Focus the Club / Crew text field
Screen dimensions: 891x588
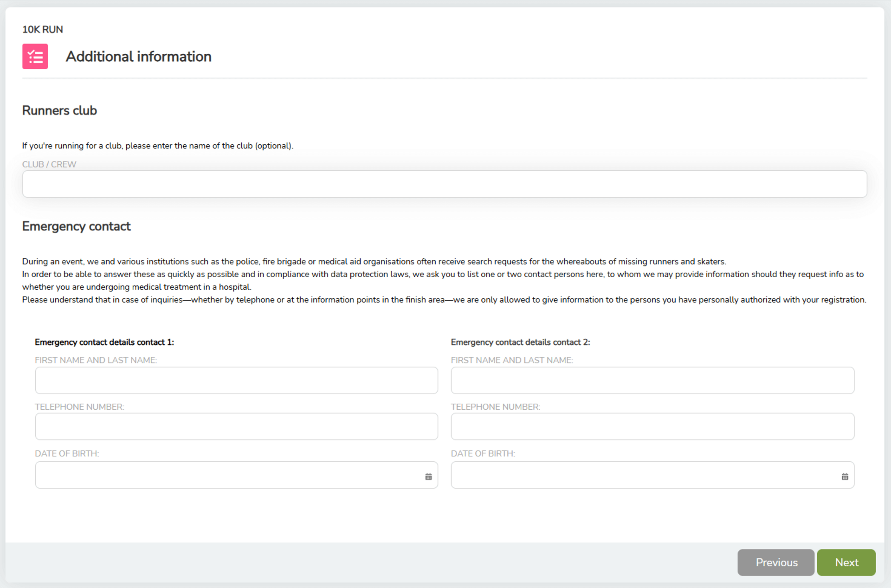[444, 184]
